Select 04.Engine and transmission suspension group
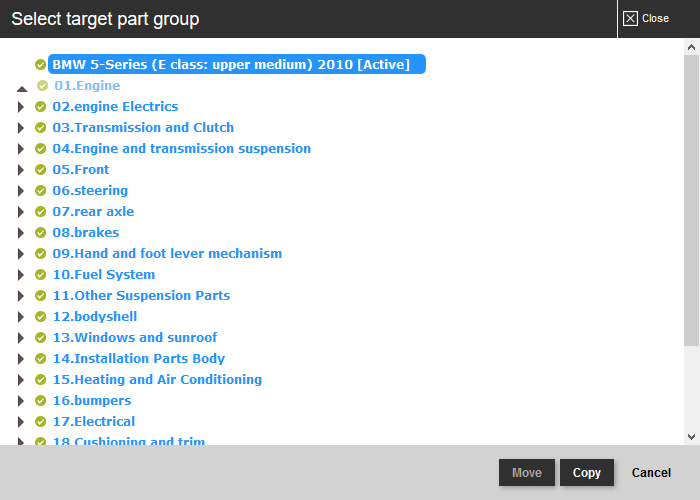The height and width of the screenshot is (500, 700). pos(181,148)
